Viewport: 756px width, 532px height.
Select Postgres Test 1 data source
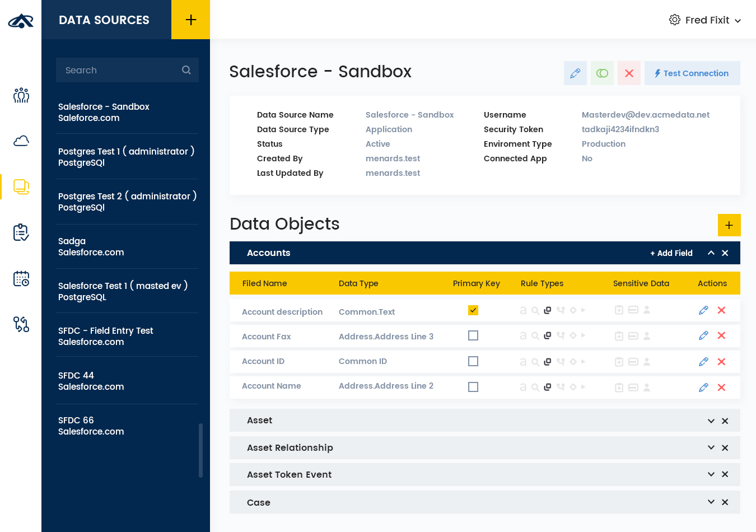[127, 157]
